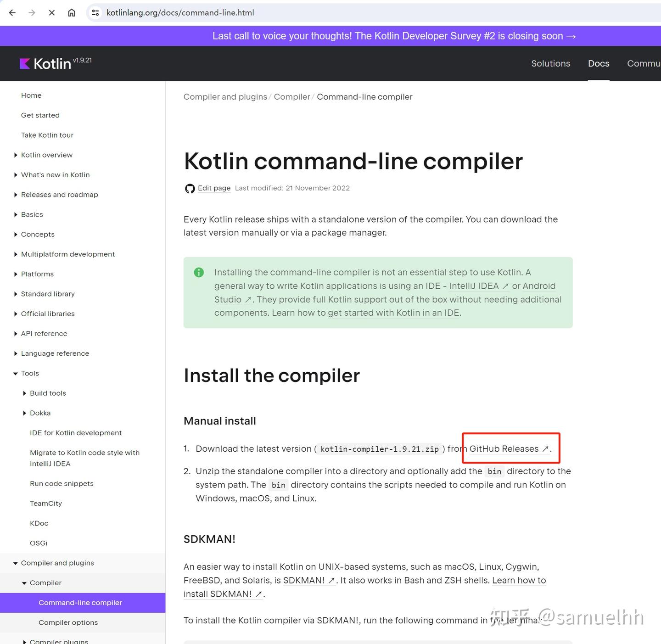661x644 pixels.
Task: Click the info icon in the green note
Action: click(x=199, y=272)
